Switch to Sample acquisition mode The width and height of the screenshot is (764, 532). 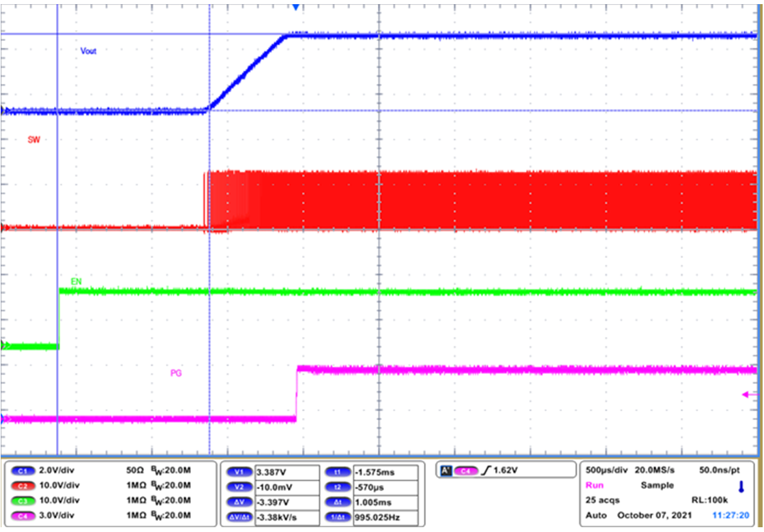[x=658, y=485]
